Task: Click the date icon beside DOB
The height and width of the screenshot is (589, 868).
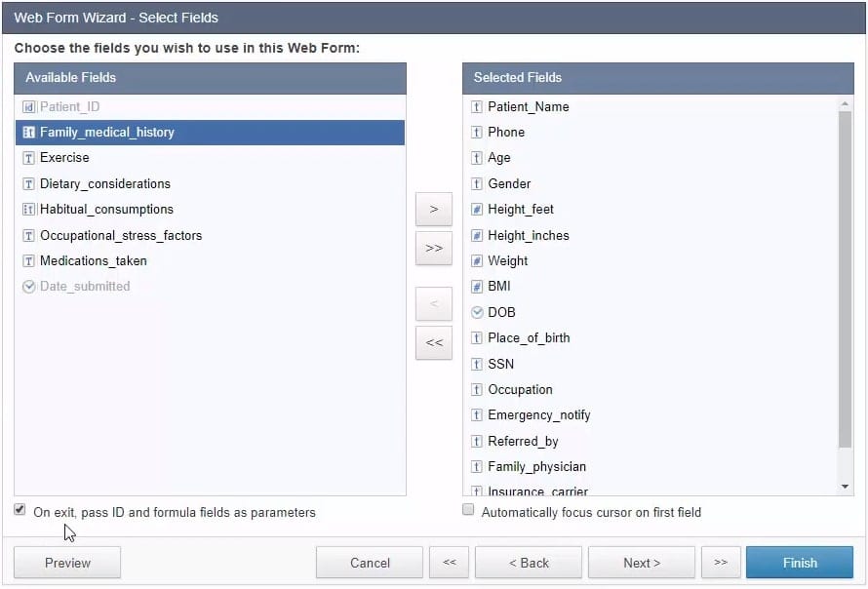Action: (x=477, y=313)
